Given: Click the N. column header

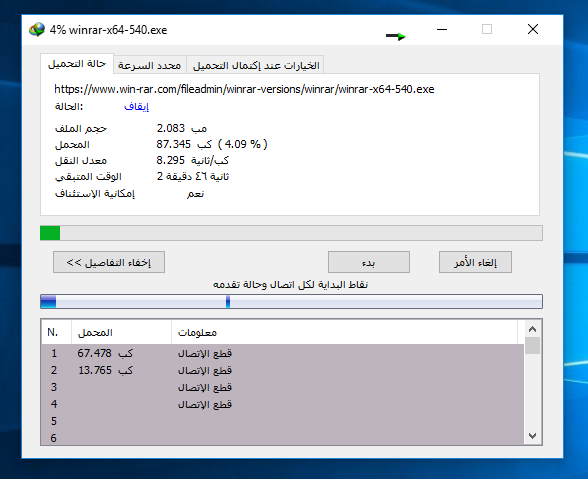Looking at the screenshot, I should click(56, 332).
